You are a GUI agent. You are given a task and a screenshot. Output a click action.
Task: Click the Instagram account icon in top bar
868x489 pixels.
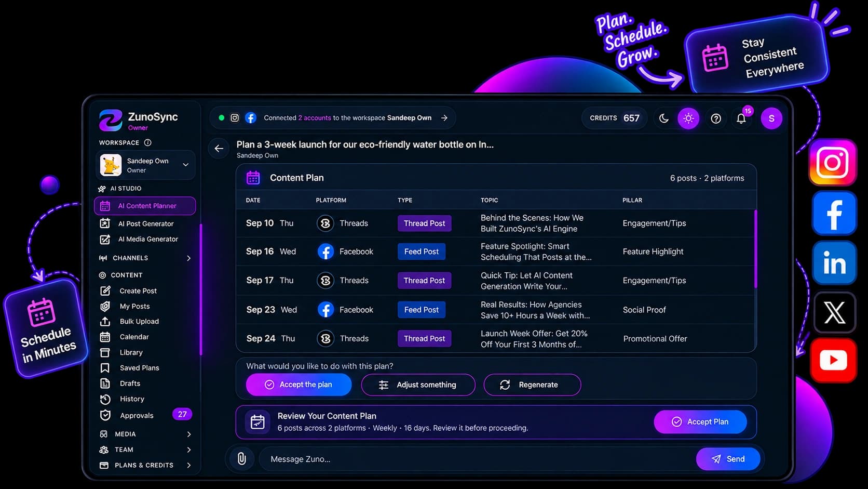tap(235, 118)
